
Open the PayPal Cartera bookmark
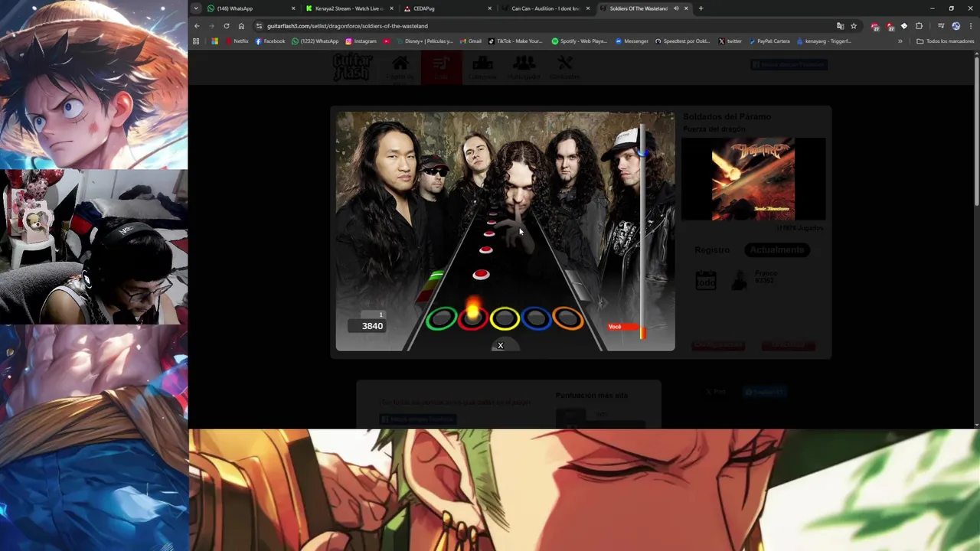click(x=769, y=41)
